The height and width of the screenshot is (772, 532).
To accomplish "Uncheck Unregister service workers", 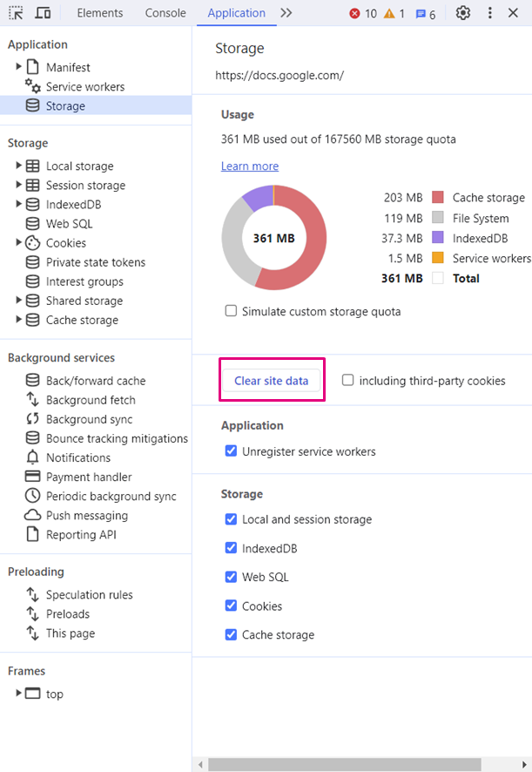I will [x=231, y=451].
